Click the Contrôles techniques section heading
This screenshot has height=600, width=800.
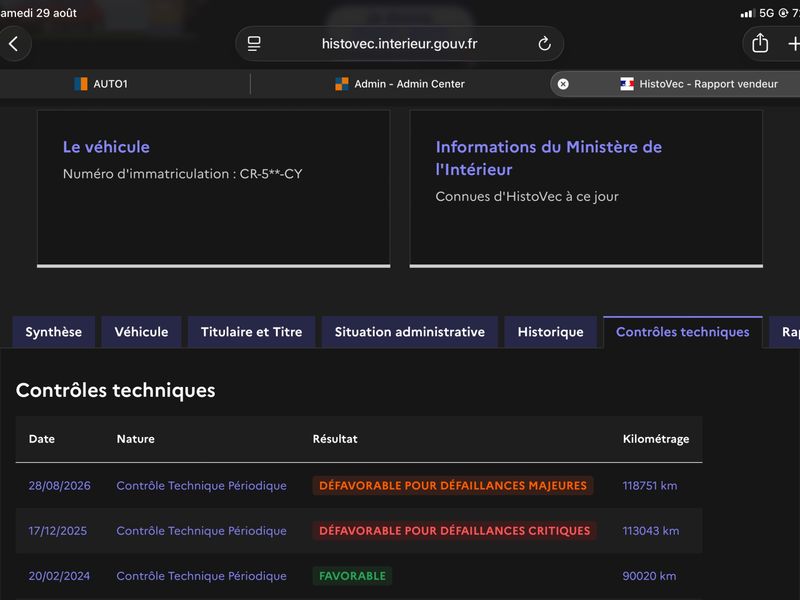115,390
